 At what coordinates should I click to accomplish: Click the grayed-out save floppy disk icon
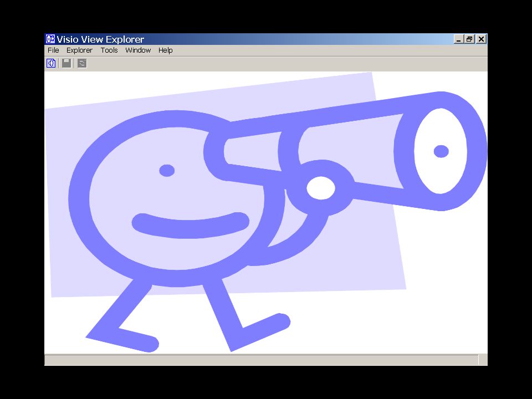tap(66, 63)
